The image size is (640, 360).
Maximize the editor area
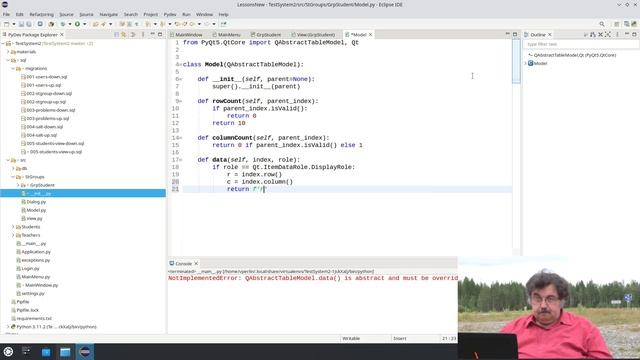515,34
